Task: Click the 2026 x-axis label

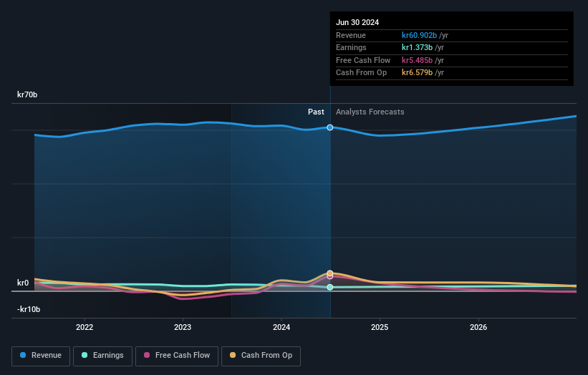Action: 478,327
